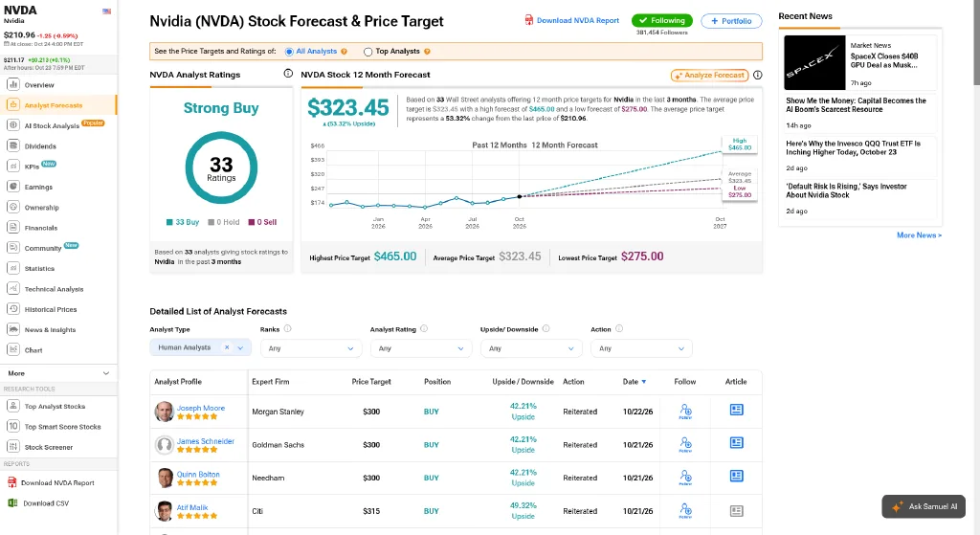Open KPIs sidebar icon
Screen dimensions: 980x535
click(12, 167)
